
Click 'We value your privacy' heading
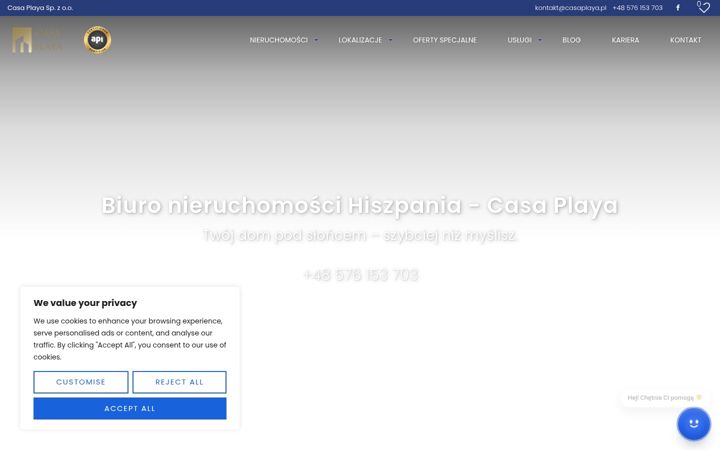point(85,303)
